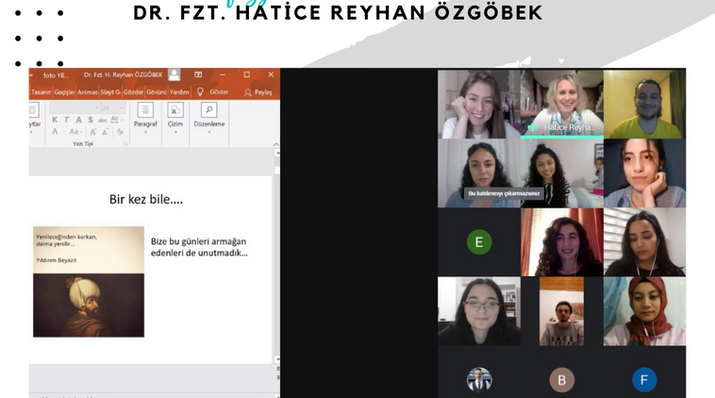Clear all formatting eraser icon
715x398 pixels.
[120, 132]
